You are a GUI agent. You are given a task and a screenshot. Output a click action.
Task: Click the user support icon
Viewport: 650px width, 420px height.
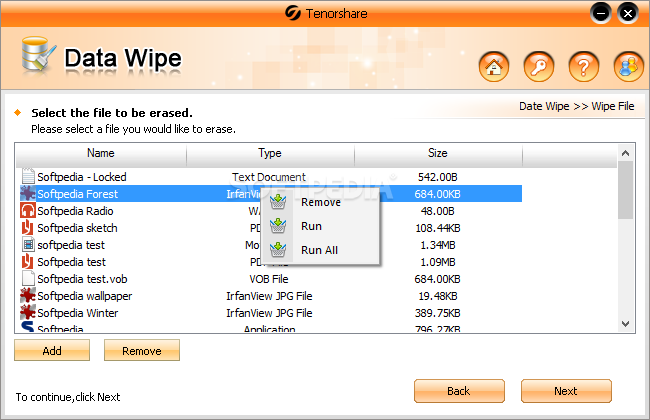628,66
